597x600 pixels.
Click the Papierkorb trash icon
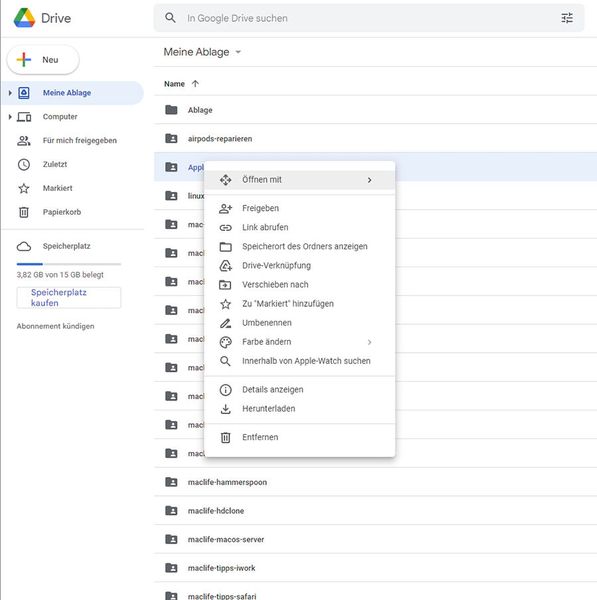(24, 212)
